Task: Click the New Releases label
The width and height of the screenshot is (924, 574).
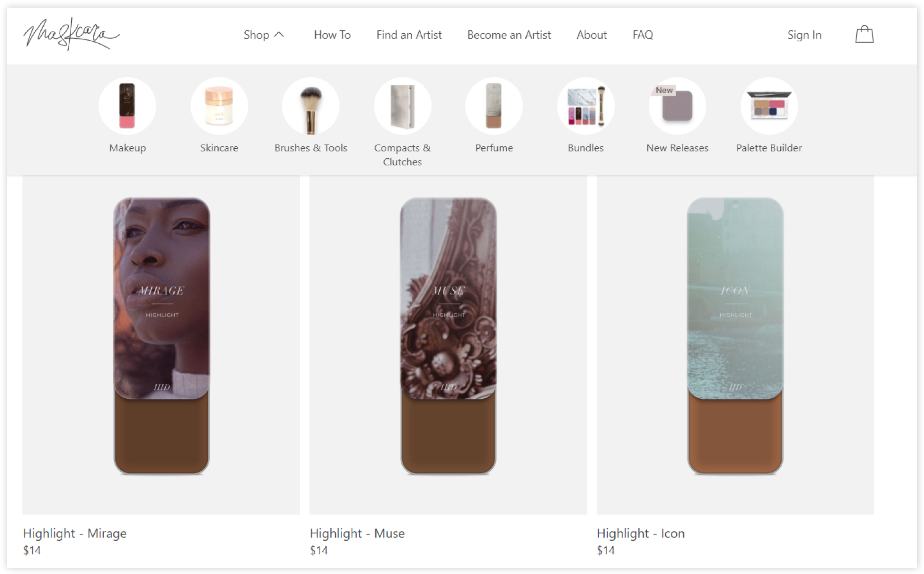Action: (x=677, y=148)
